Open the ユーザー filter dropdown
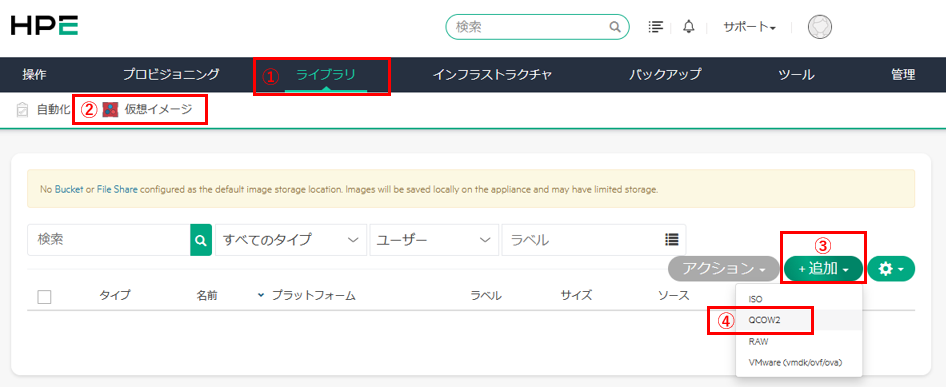Viewport: 946px width, 387px height. [x=434, y=240]
